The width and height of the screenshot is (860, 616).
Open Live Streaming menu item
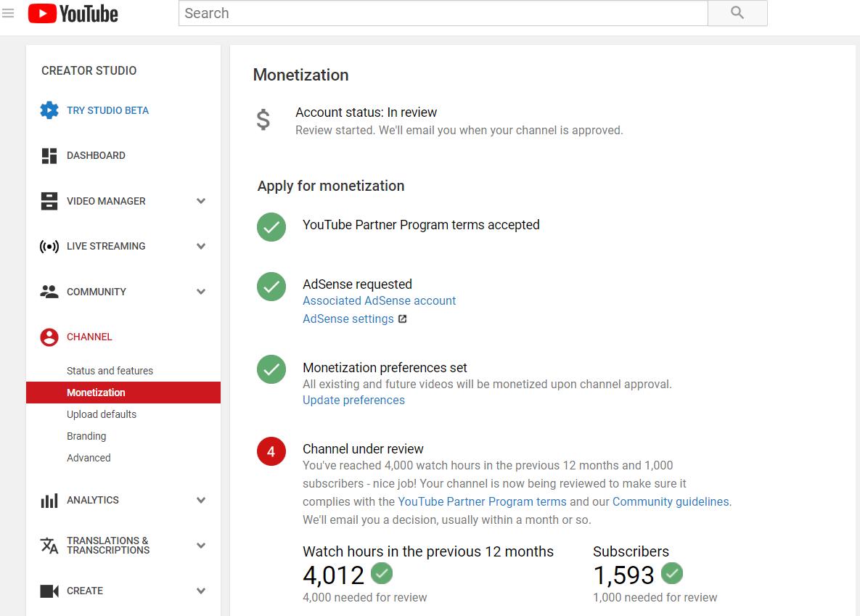106,246
